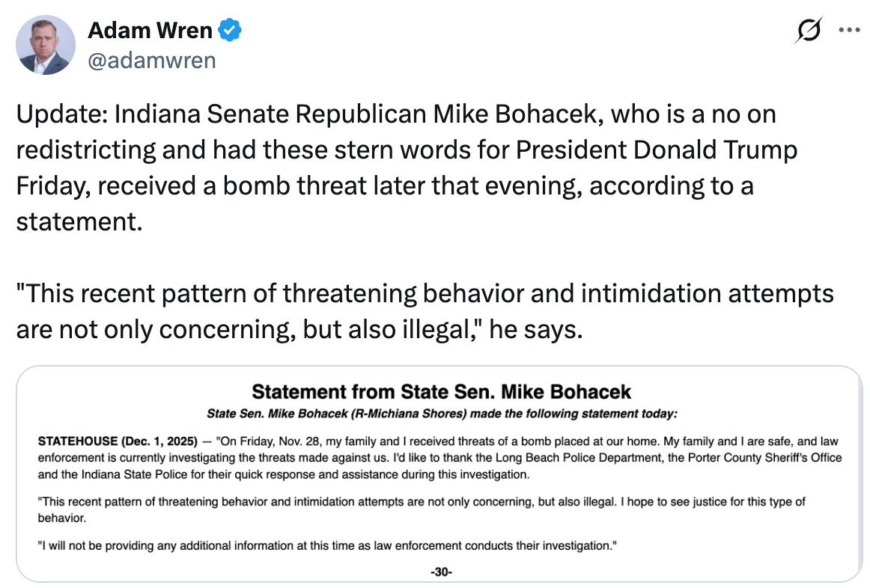Click the "-30-" end mark of the statement
The width and height of the screenshot is (870, 588).
[x=441, y=572]
